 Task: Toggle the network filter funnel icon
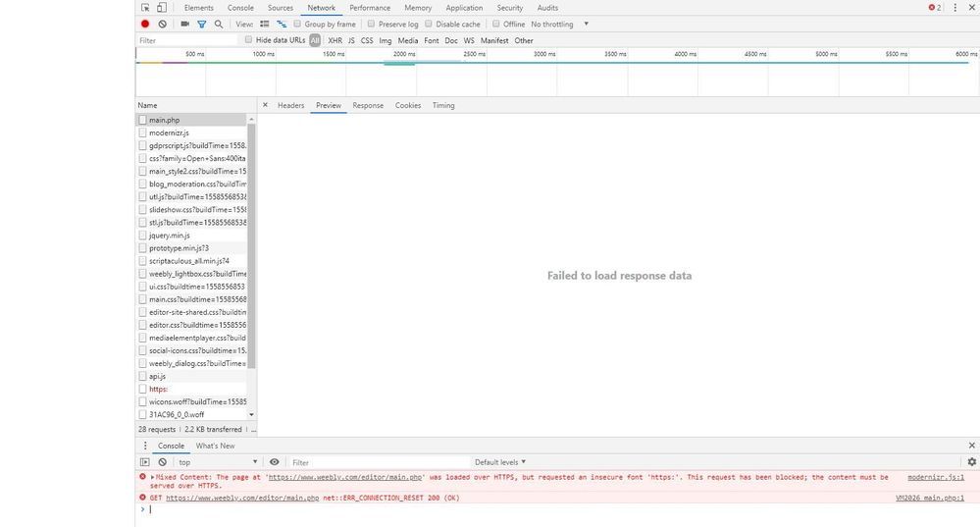[x=202, y=24]
